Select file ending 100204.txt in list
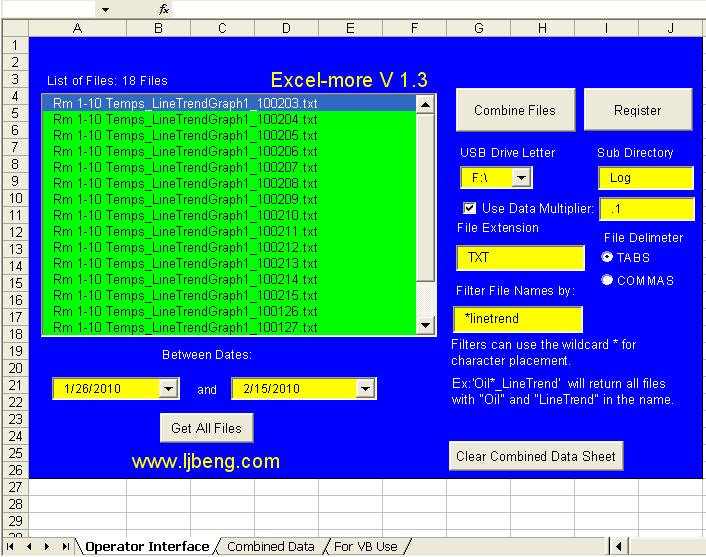 pyautogui.click(x=229, y=119)
